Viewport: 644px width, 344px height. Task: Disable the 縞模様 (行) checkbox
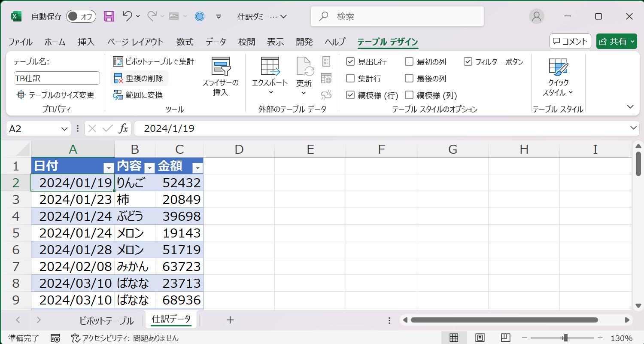pos(350,95)
